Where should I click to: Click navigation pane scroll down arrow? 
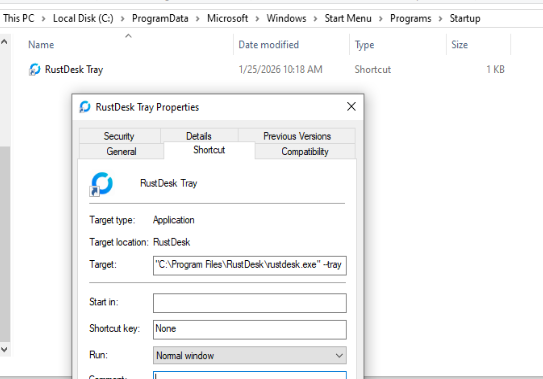5,350
